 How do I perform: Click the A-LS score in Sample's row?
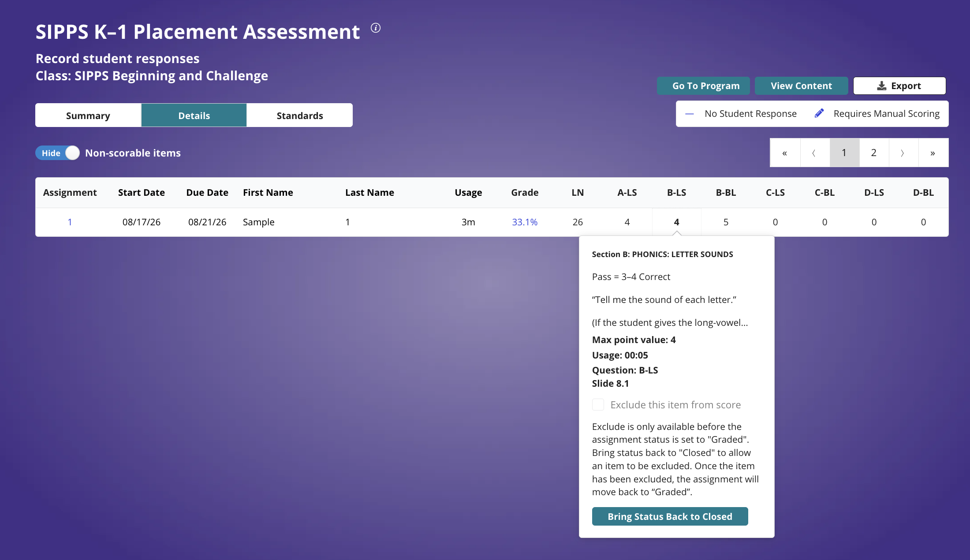pyautogui.click(x=627, y=222)
